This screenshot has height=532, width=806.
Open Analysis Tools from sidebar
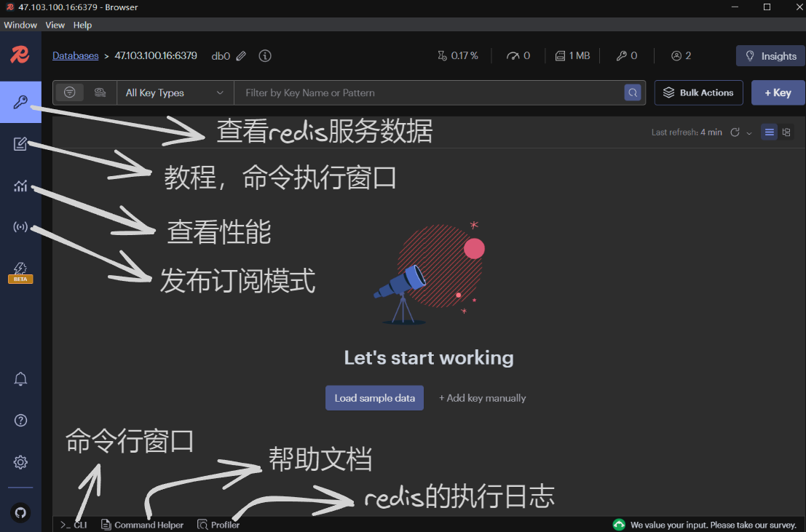click(20, 186)
